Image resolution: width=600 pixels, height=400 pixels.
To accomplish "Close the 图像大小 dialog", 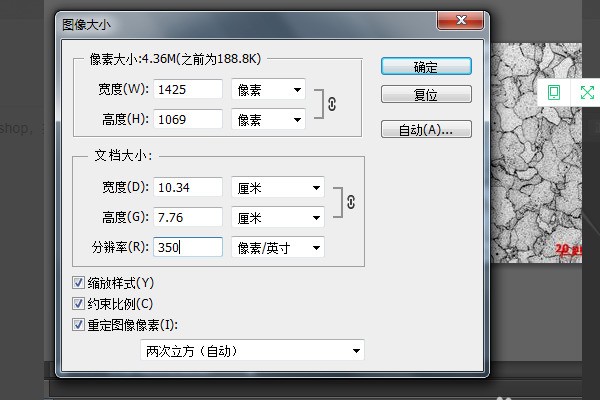I will [461, 20].
